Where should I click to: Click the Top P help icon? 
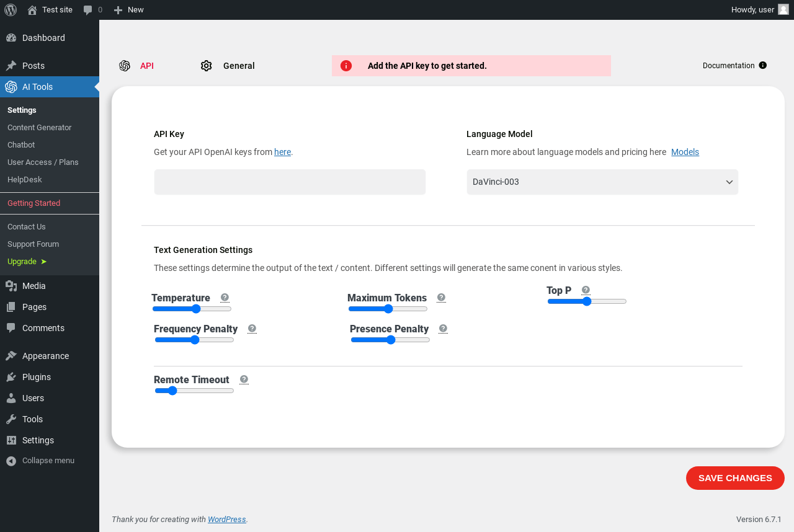point(586,290)
